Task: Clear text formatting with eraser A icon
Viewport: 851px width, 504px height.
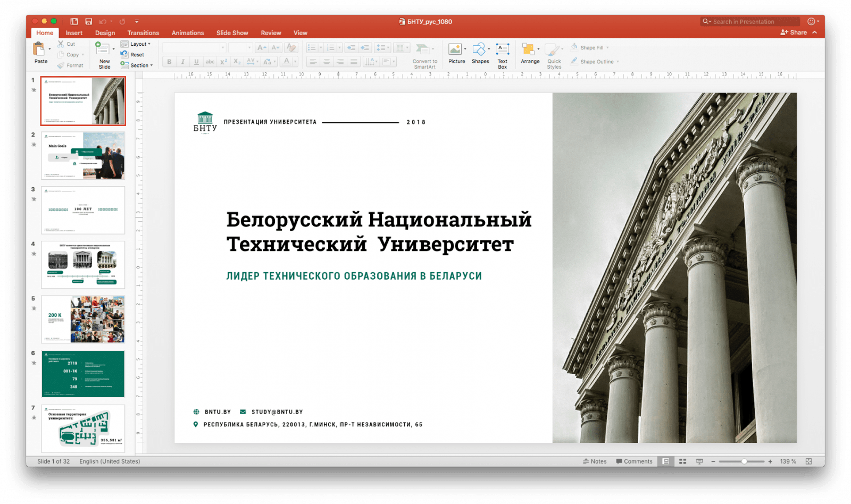Action: tap(290, 48)
